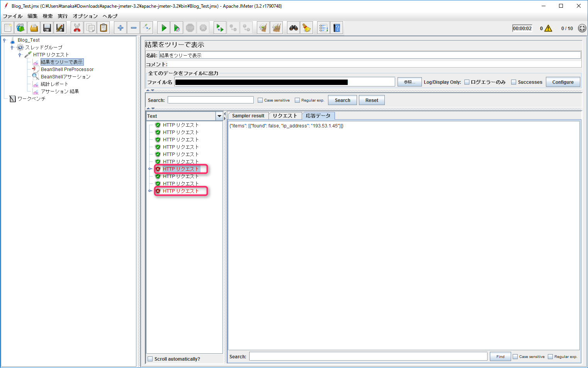
Task: Focus the top Search text field
Action: click(211, 100)
